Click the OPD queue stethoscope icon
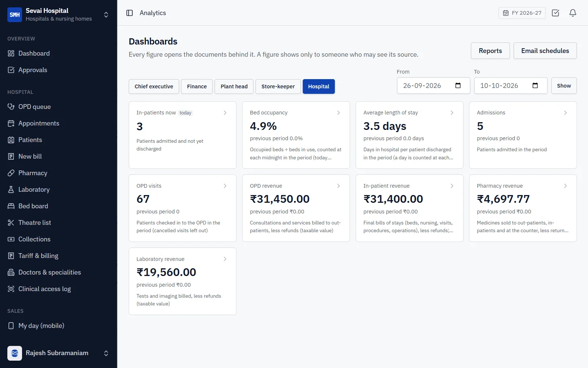Screen dimensions: 588x368 [11, 107]
